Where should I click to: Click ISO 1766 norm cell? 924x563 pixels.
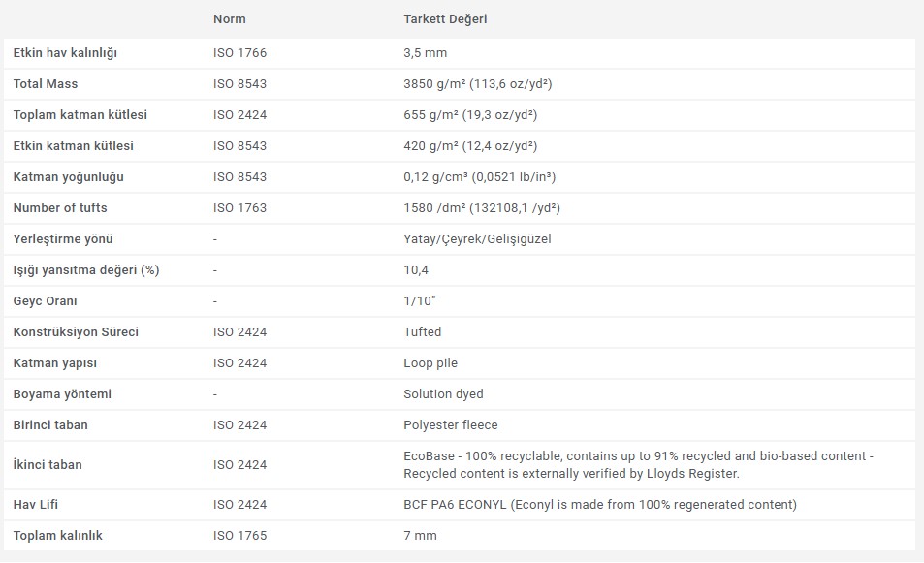[x=239, y=53]
